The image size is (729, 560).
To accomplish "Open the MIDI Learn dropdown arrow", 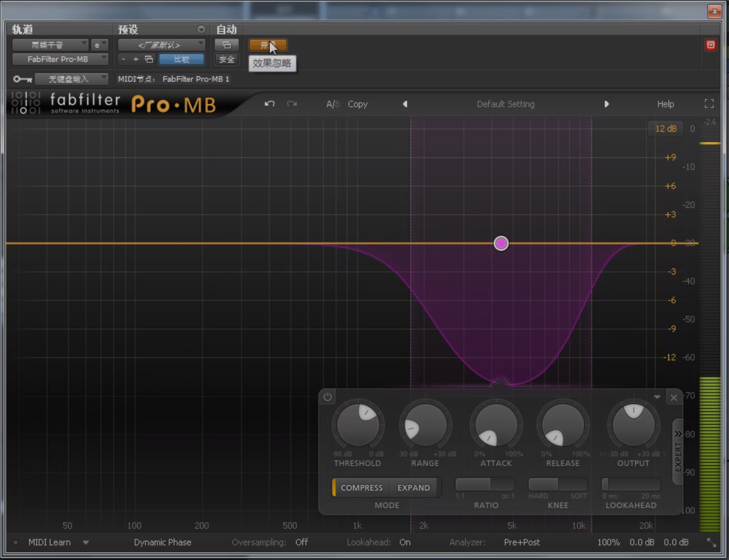I will click(86, 543).
